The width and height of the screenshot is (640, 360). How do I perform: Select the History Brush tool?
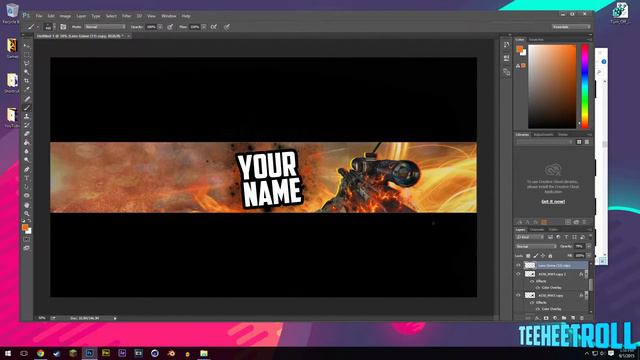(27, 125)
